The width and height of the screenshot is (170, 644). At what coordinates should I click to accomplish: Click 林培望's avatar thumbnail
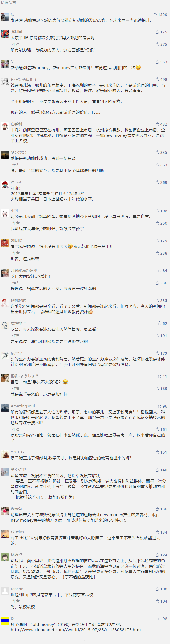(5, 557)
